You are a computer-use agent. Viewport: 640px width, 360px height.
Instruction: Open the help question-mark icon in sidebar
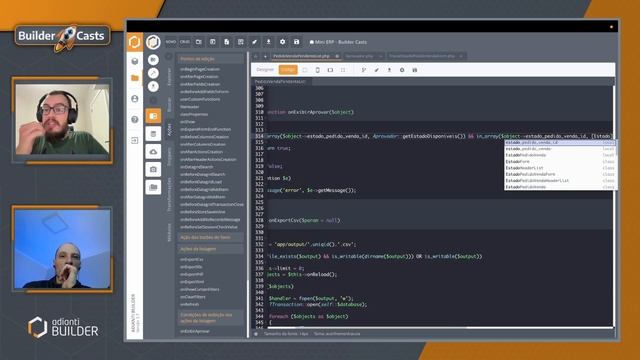pos(135,120)
